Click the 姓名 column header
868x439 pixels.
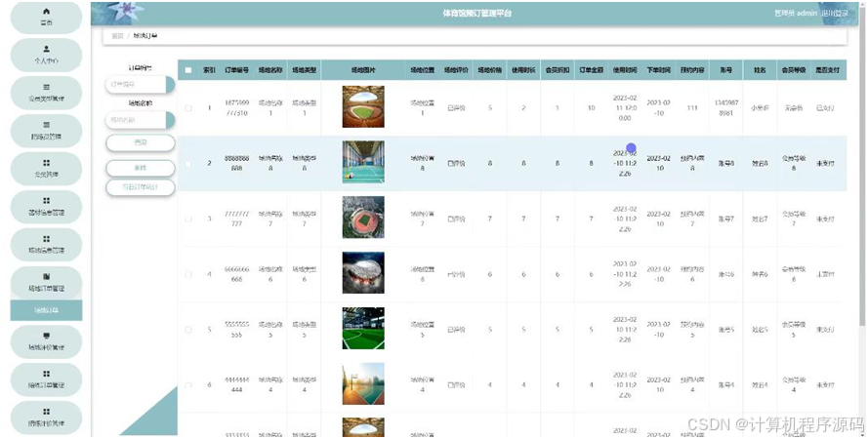[x=760, y=70]
